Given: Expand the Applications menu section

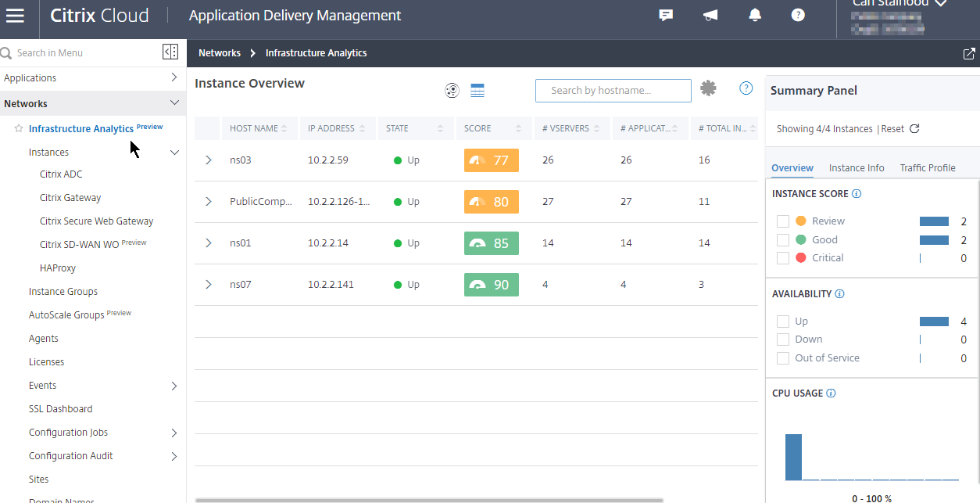Looking at the screenshot, I should [x=174, y=78].
